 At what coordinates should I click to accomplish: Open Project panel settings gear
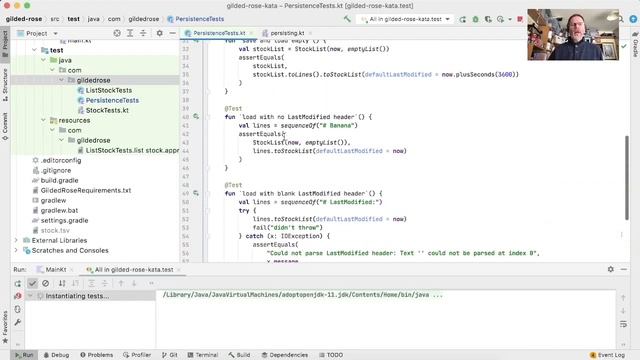160,33
